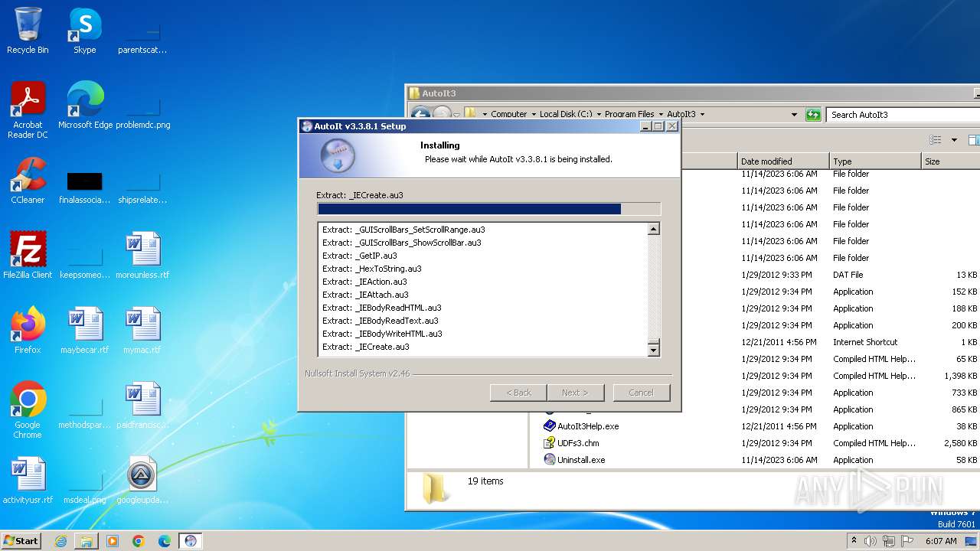Select the FileZilla Client desktop icon

click(x=28, y=256)
